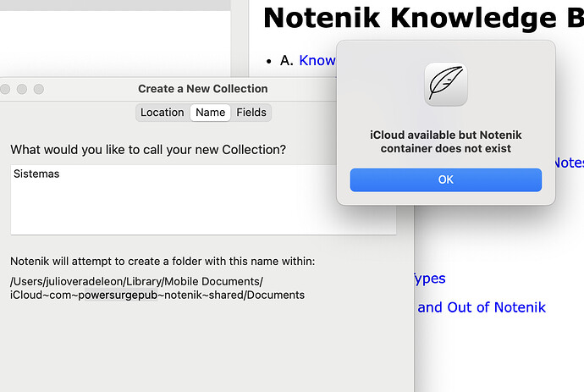Click the 'Create a New Collection' title text
Image resolution: width=584 pixels, height=392 pixels.
tap(203, 89)
